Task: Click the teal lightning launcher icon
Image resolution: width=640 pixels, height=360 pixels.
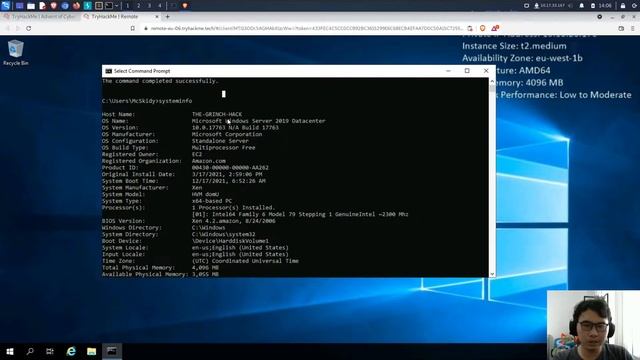Action: [87, 6]
